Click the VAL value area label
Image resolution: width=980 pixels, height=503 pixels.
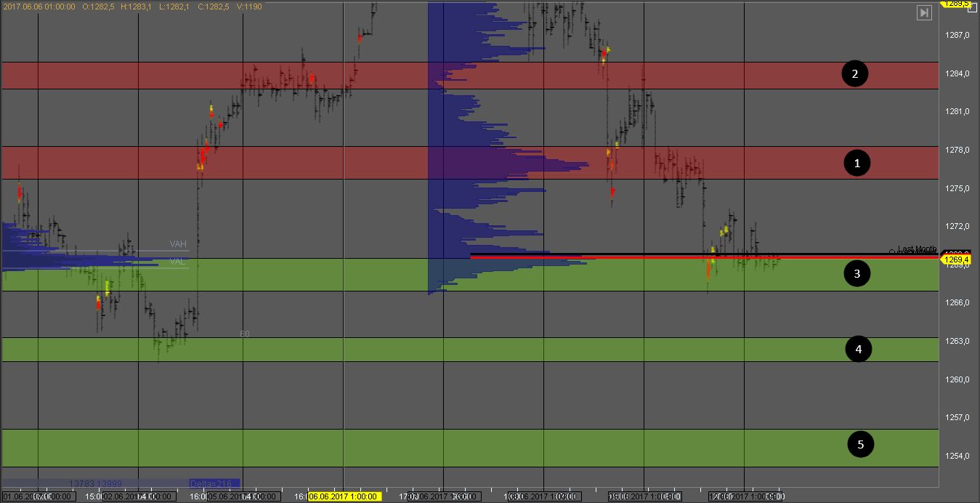(177, 261)
